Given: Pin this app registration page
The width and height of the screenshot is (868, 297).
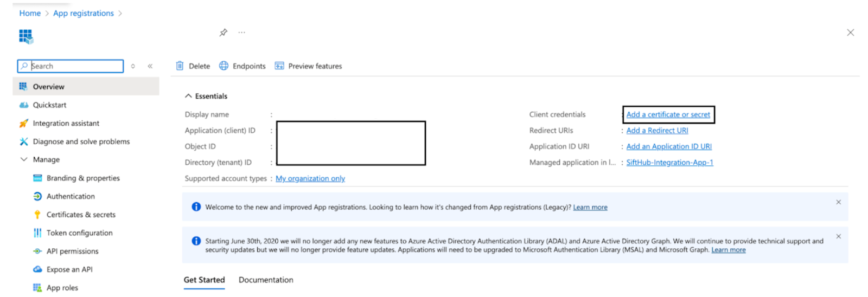Looking at the screenshot, I should (x=223, y=33).
